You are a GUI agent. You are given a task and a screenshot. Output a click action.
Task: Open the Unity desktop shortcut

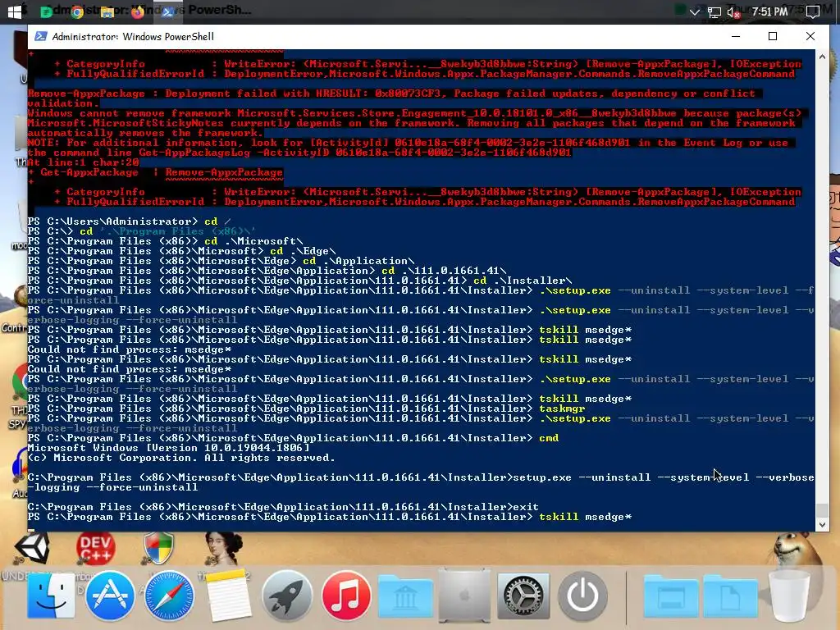coord(32,547)
